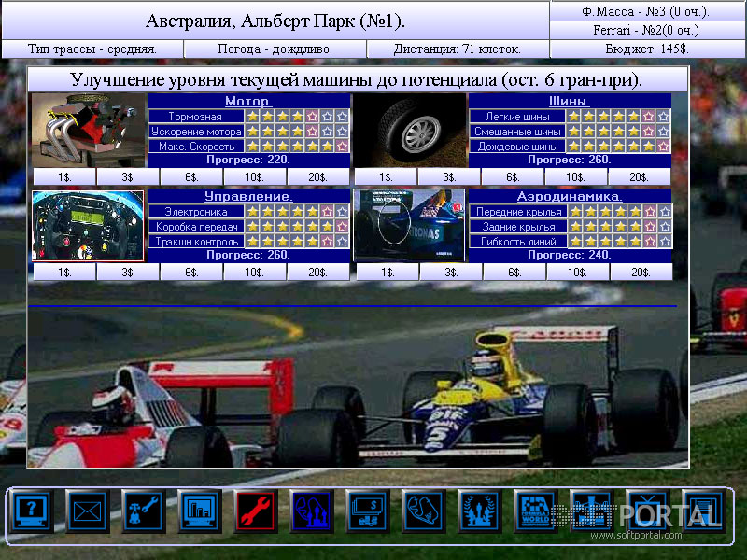Open the finances icon with dollar banknotes
747x560 pixels.
pyautogui.click(x=368, y=511)
